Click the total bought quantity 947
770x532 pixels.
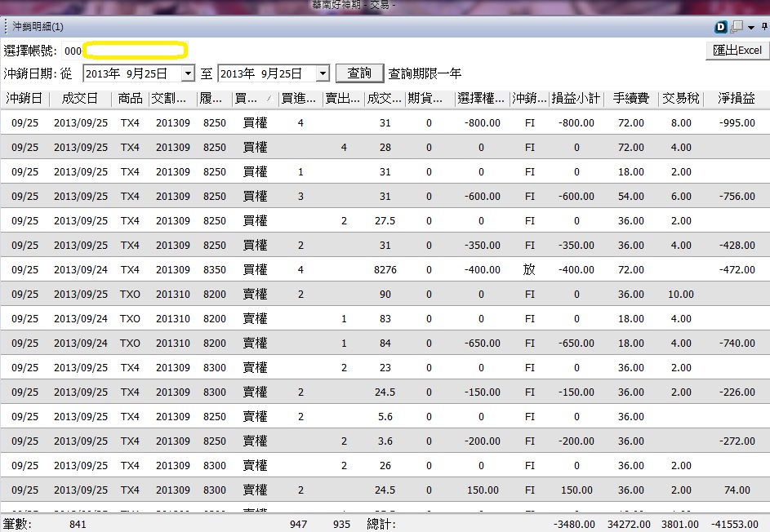[x=298, y=524]
